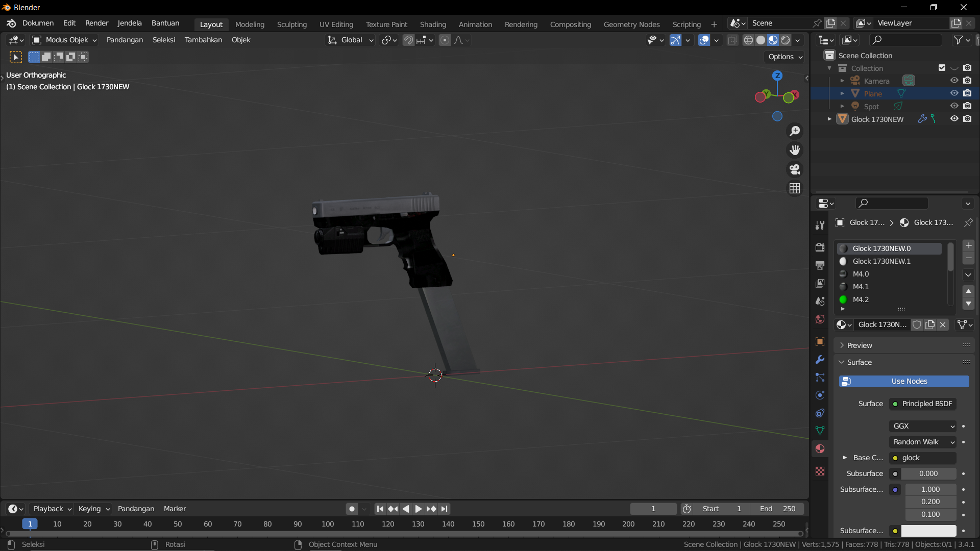The width and height of the screenshot is (980, 551).
Task: Jump to the timeline end frame
Action: (x=445, y=509)
